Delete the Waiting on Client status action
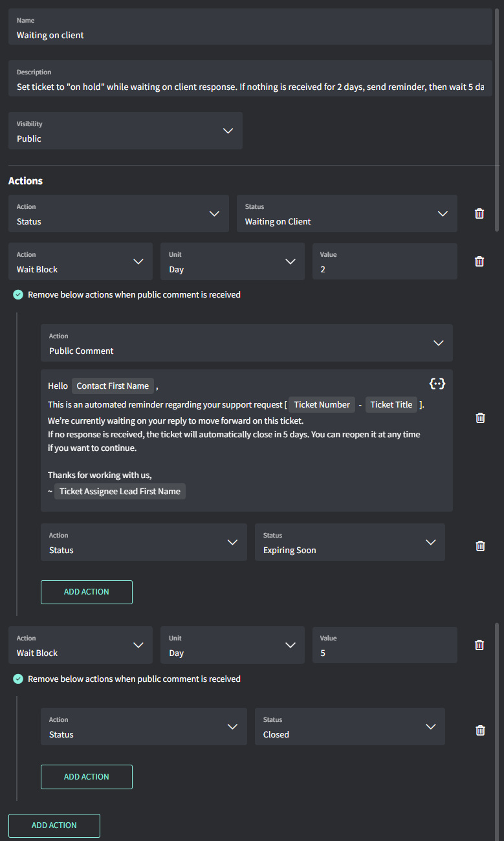The width and height of the screenshot is (504, 841). [479, 213]
